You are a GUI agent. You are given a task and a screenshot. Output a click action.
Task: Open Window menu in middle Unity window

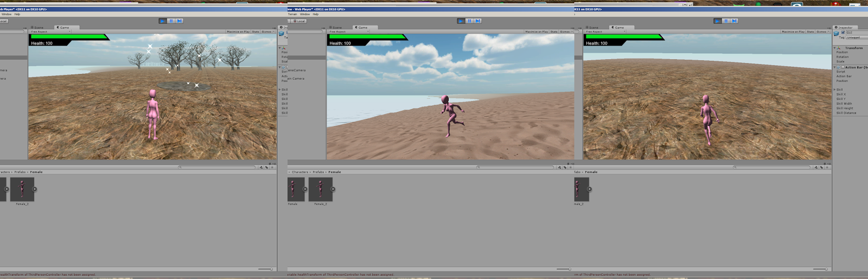click(305, 15)
